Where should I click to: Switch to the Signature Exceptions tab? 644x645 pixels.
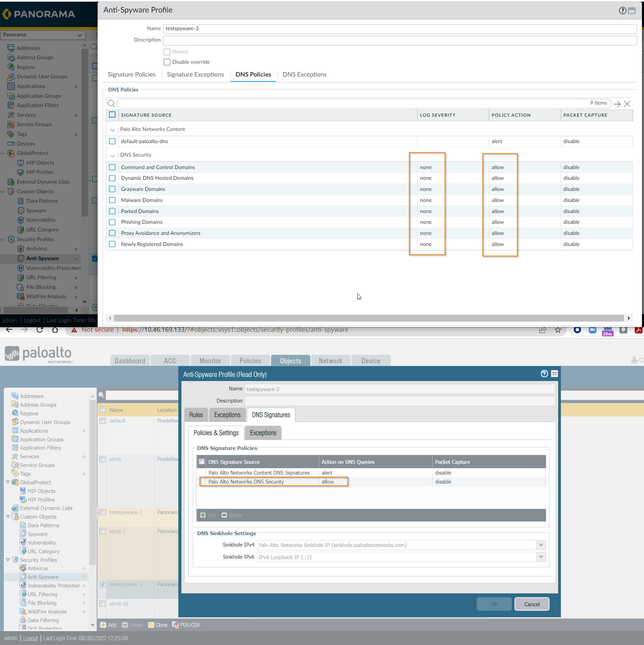195,74
